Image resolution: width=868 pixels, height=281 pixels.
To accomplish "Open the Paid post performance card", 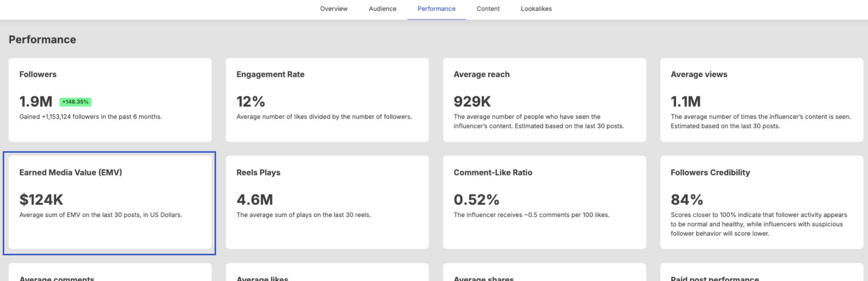I will (x=761, y=274).
